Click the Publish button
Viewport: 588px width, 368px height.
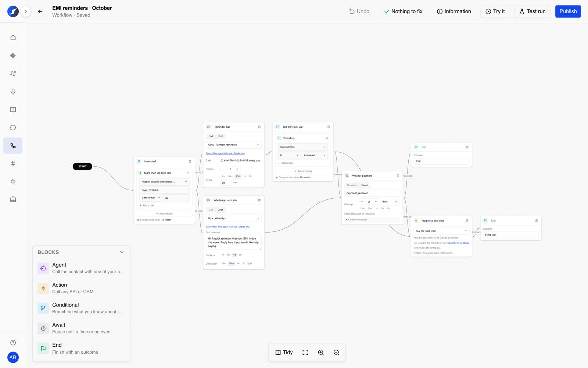tap(568, 11)
